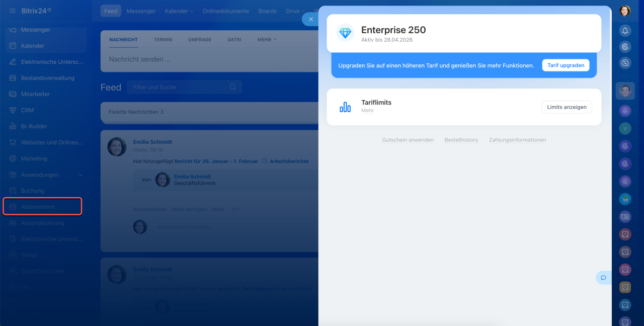Click the man's photo avatar in right sidebar

(x=625, y=91)
